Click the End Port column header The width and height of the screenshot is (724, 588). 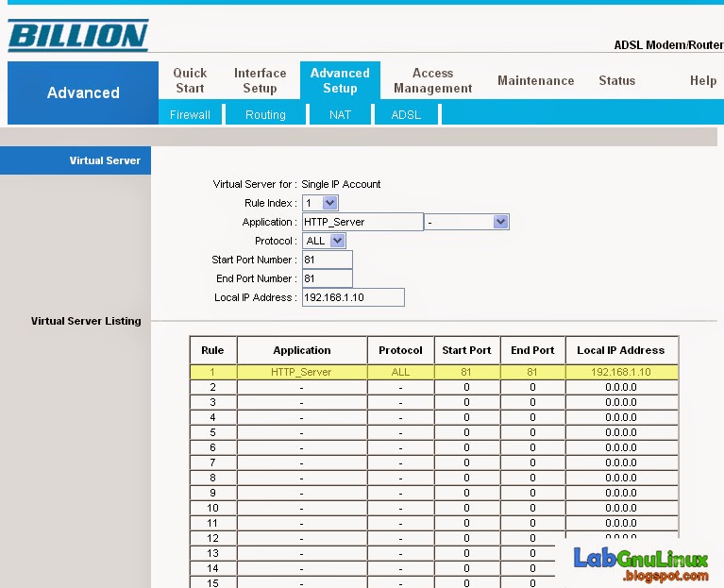click(x=532, y=350)
